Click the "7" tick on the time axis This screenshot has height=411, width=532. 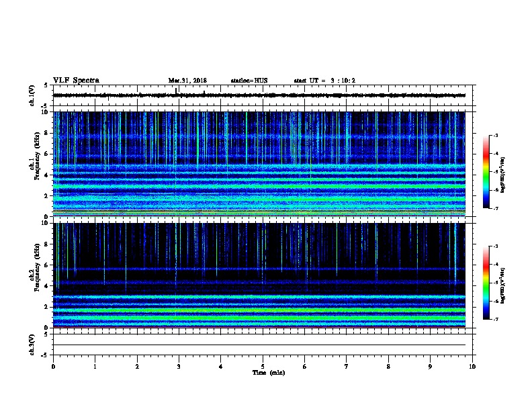(x=347, y=367)
